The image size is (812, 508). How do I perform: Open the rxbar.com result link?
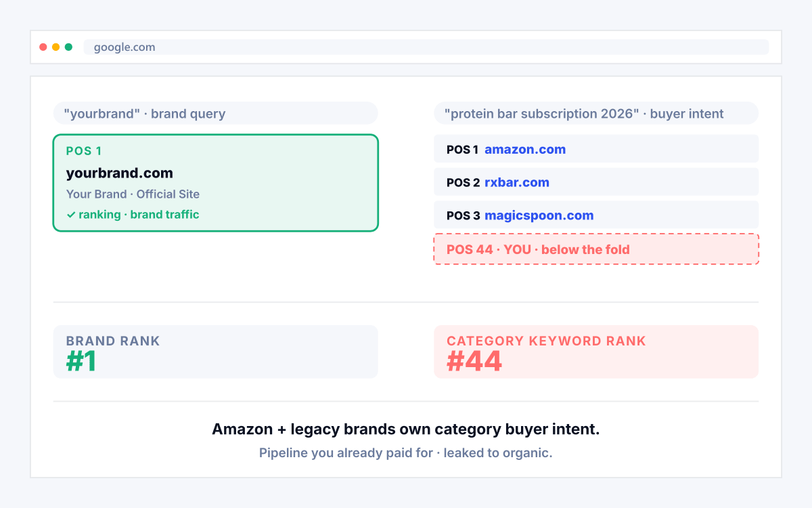(x=517, y=182)
